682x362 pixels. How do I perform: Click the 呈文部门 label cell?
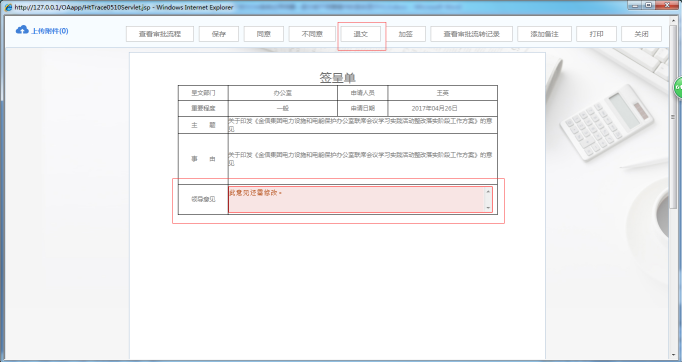coord(203,93)
